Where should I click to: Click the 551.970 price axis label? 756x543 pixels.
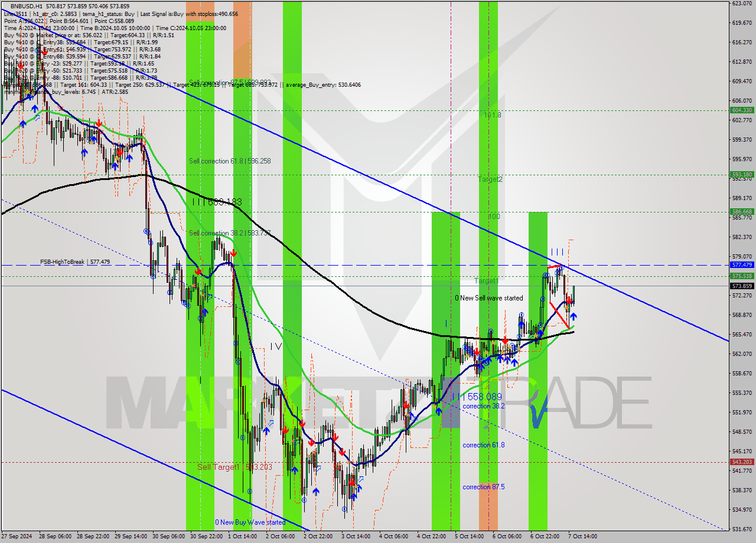click(x=742, y=412)
